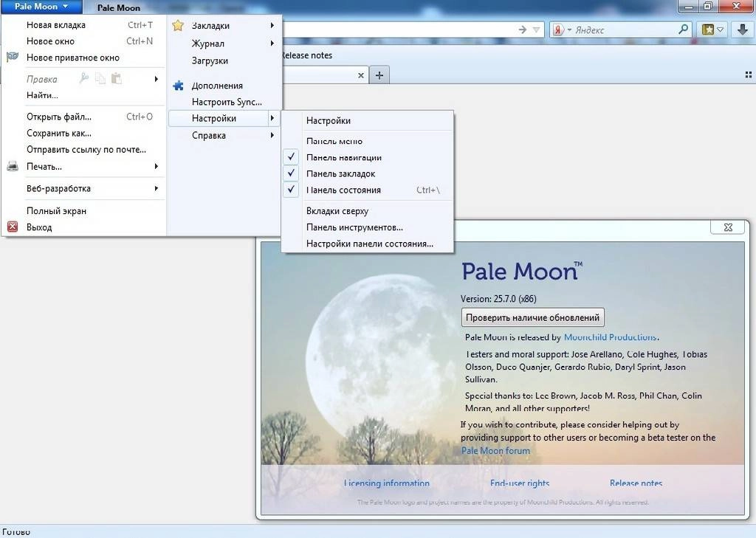Screen dimensions: 756x538
Task: Toggle Панель состояния checkmark
Action: 291,190
